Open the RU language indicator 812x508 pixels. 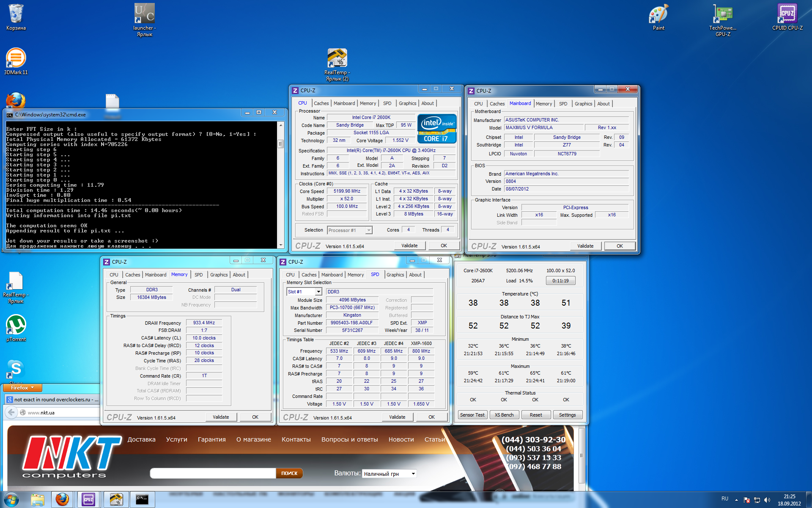725,499
